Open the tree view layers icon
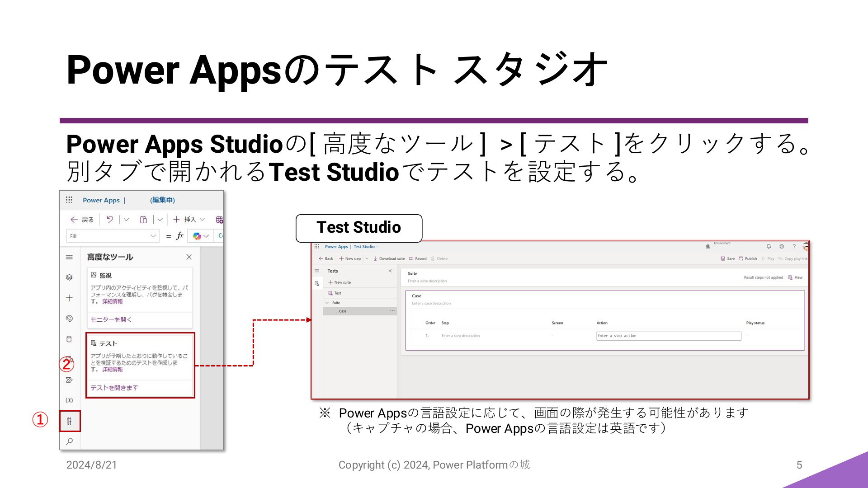This screenshot has height=488, width=868. pyautogui.click(x=69, y=277)
